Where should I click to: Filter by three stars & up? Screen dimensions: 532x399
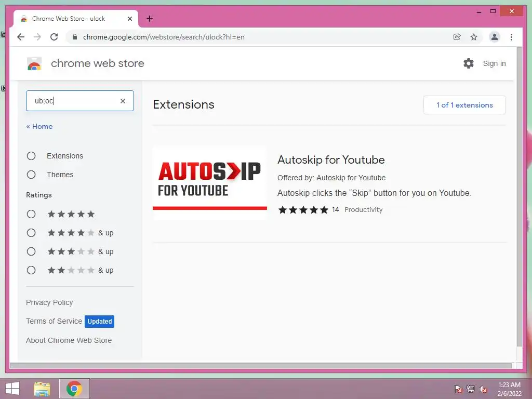click(x=31, y=251)
